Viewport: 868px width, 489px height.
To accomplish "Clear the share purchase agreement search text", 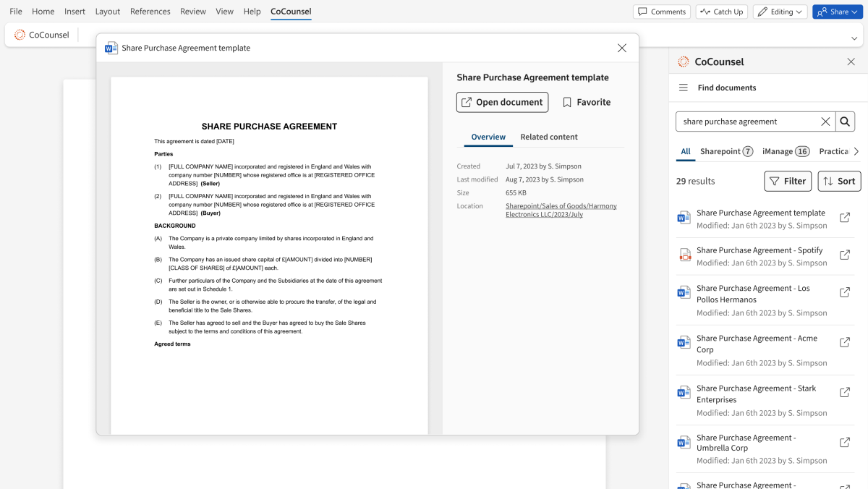I will [825, 122].
